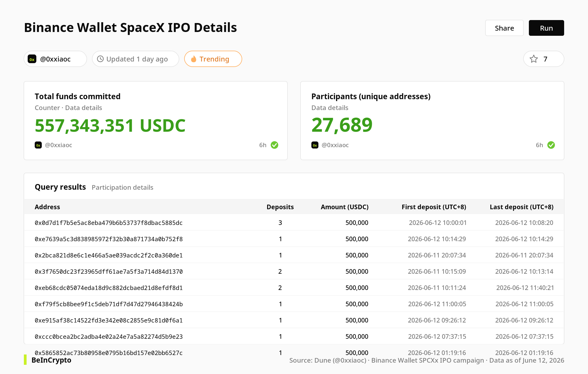The image size is (588, 374).
Task: Run the query with the Run button
Action: tap(546, 28)
